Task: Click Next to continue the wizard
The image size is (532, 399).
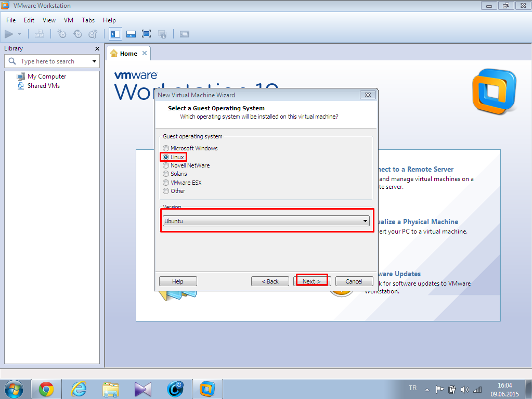Action: (312, 281)
